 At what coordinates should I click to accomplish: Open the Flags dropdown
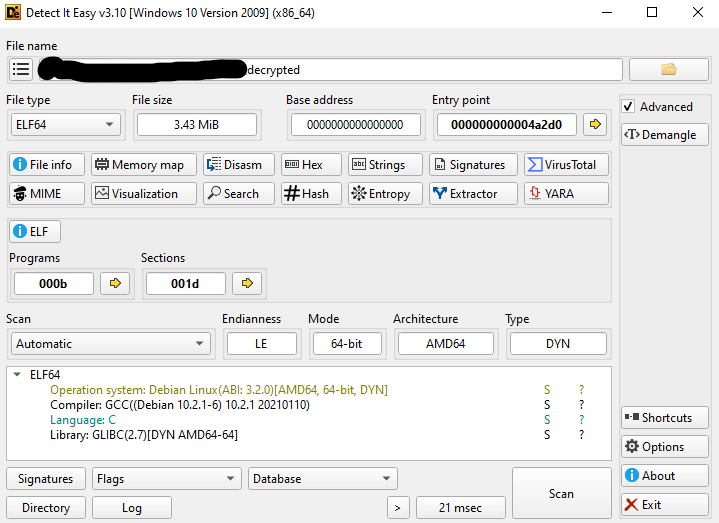(166, 479)
